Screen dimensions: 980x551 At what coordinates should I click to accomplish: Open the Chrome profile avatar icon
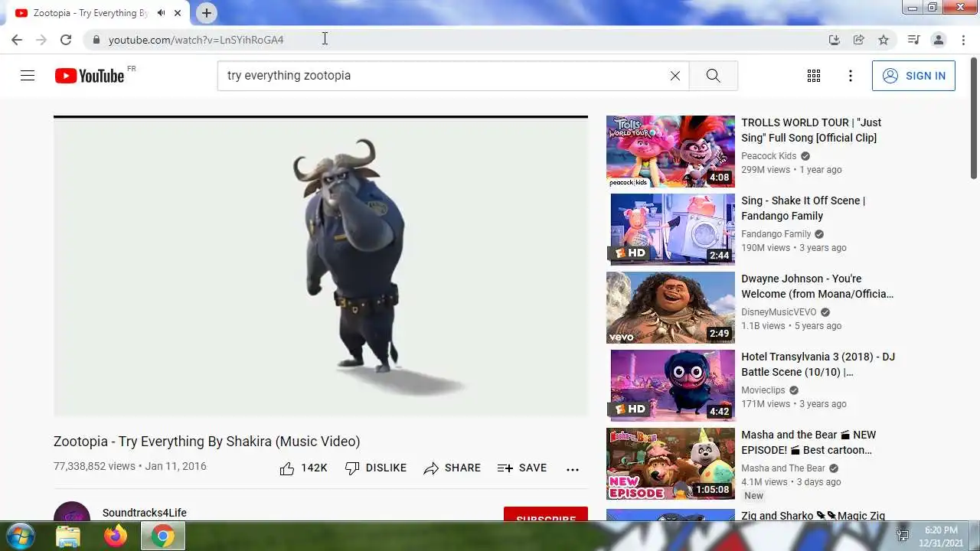[x=938, y=40]
